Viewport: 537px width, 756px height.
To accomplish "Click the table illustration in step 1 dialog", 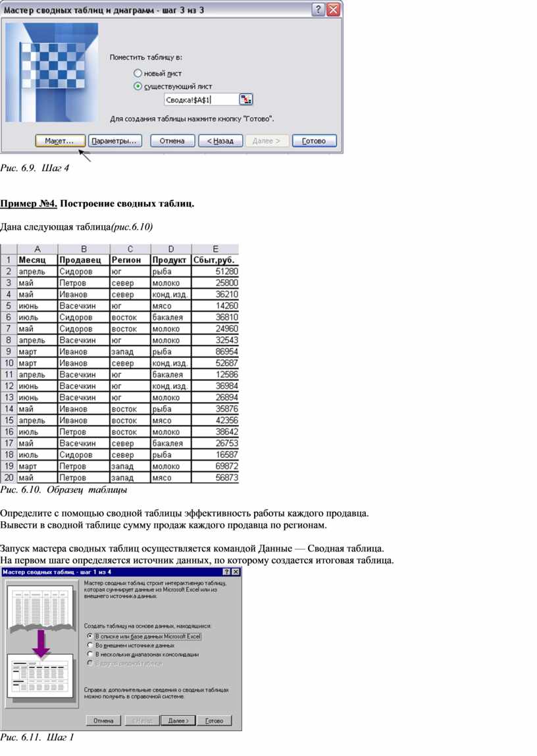I will coord(42,644).
